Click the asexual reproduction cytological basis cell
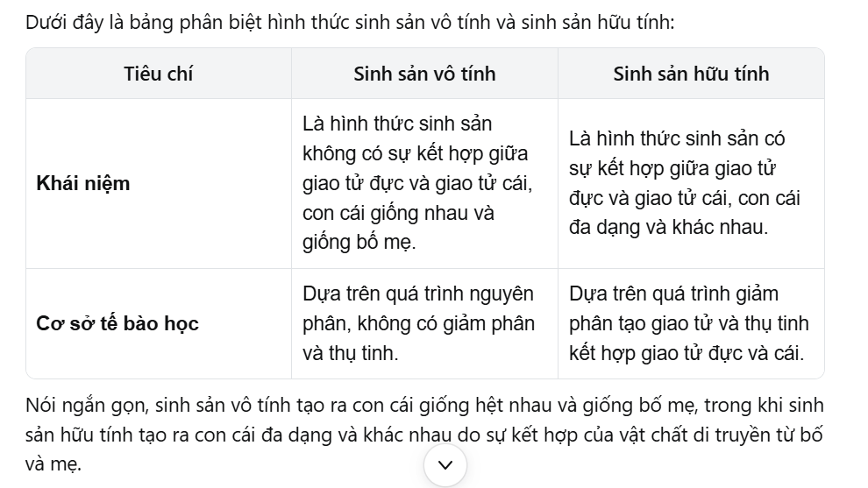868x488 pixels. (x=418, y=323)
